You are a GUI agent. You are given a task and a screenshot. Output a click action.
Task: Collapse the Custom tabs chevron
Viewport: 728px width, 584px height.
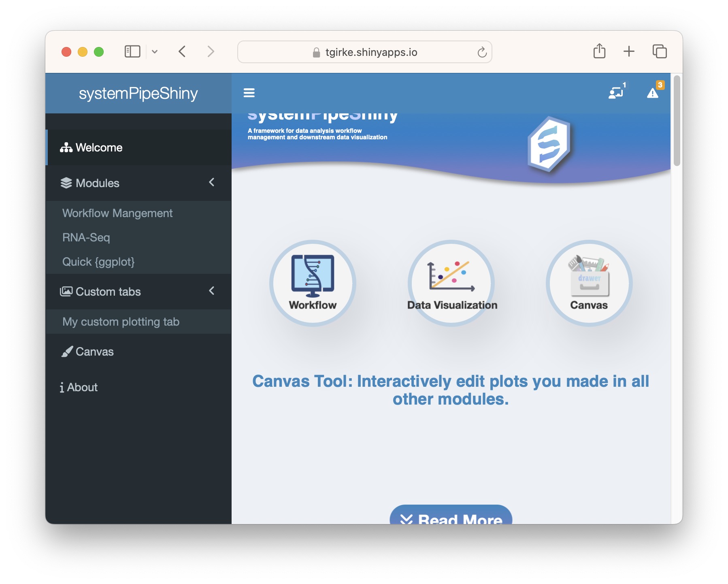point(211,291)
